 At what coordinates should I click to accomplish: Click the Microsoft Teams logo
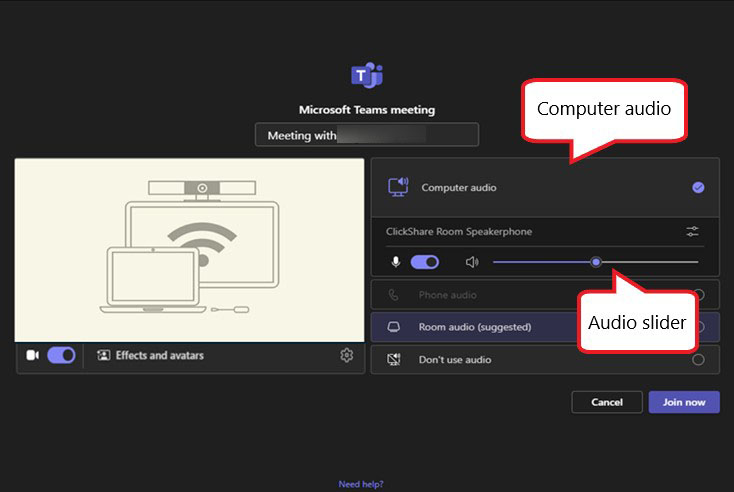[x=367, y=75]
